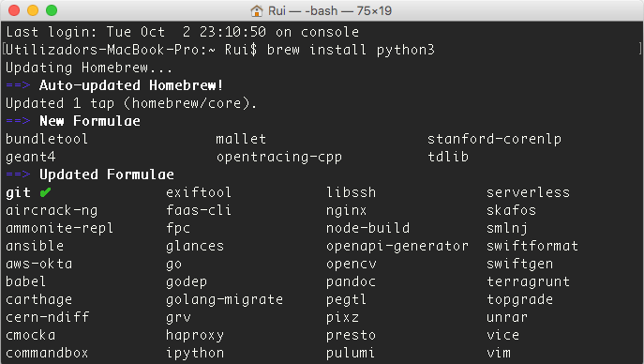Click the 'grv' formula name

(178, 317)
